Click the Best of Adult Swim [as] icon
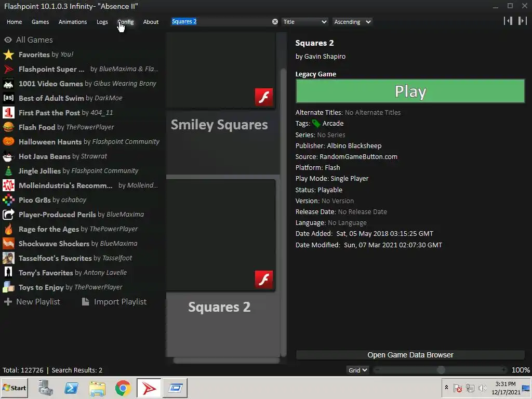The image size is (532, 399). [8, 98]
